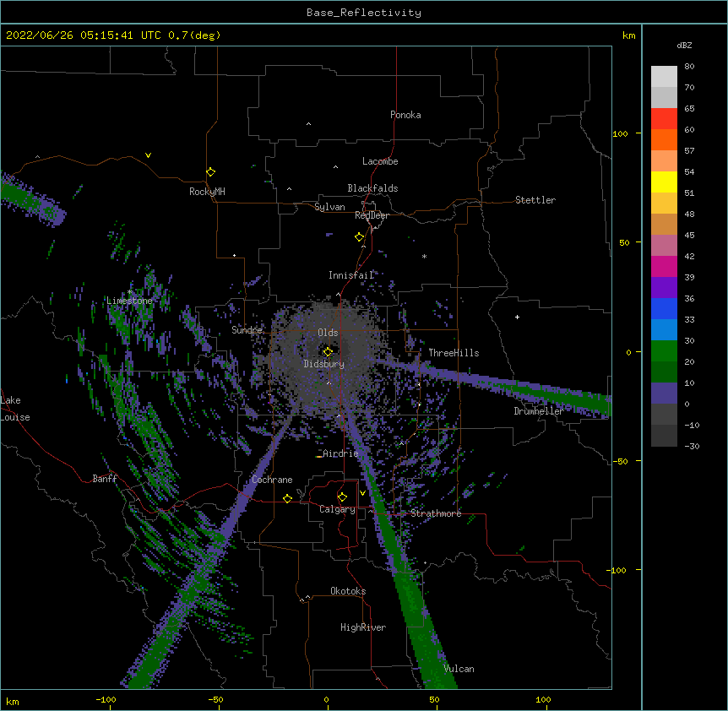Select the radar site diamond between Olds and Didsbury
The image size is (728, 711).
[x=328, y=351]
